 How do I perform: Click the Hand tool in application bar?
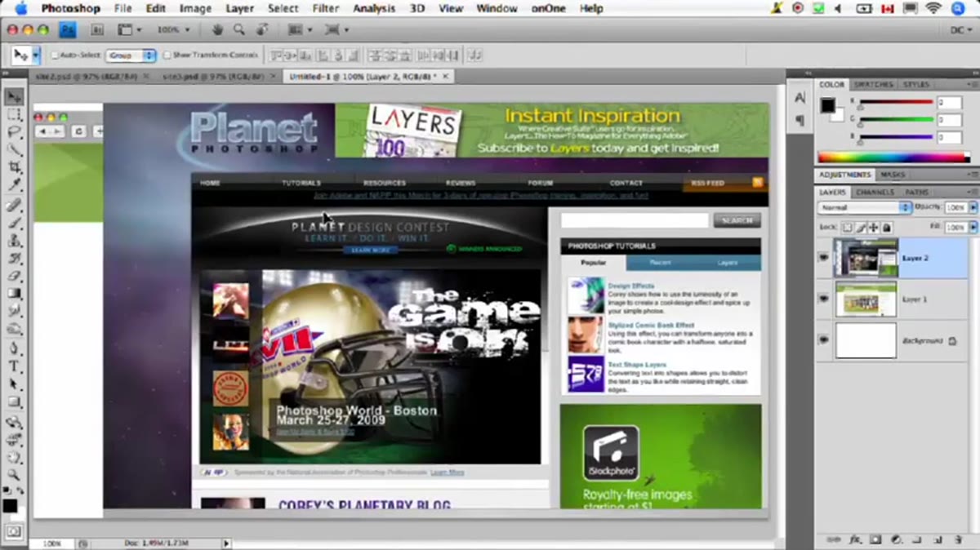217,29
